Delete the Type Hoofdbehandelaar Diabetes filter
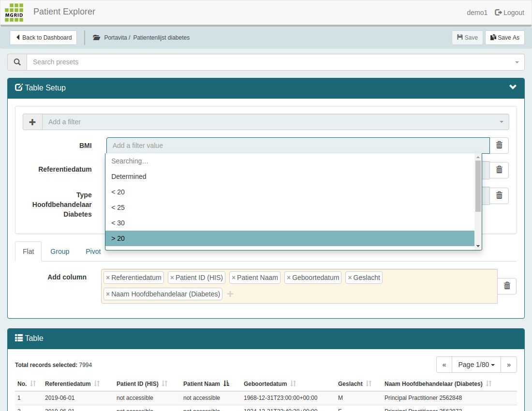The image size is (532, 411). [499, 195]
